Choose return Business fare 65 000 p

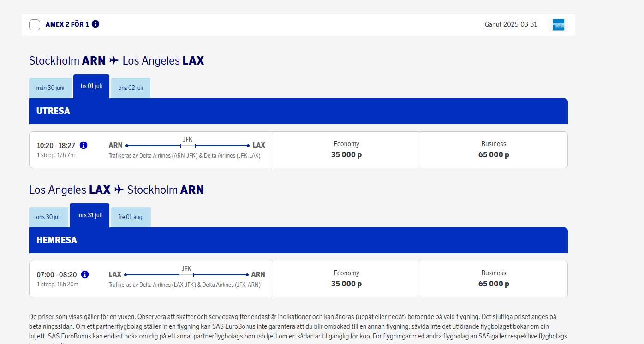(x=494, y=279)
